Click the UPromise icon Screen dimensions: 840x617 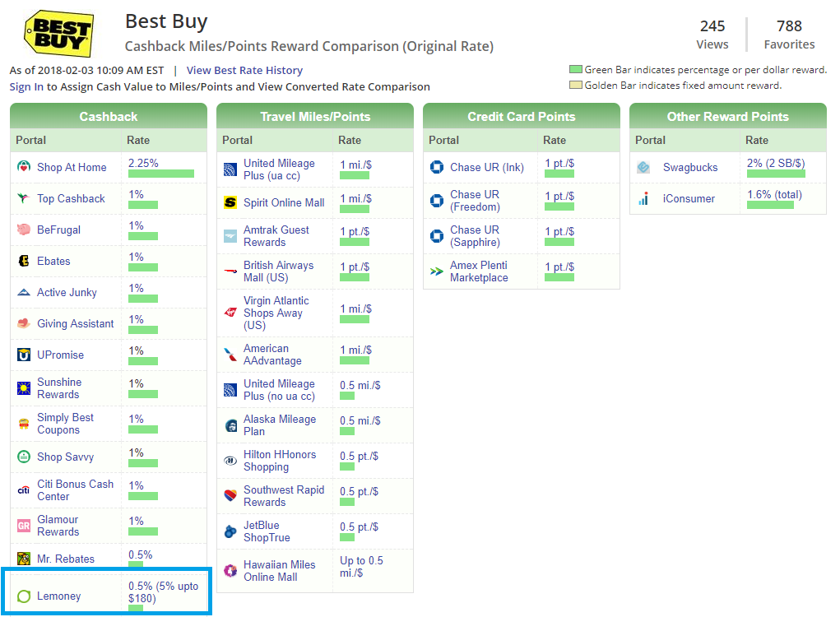24,355
